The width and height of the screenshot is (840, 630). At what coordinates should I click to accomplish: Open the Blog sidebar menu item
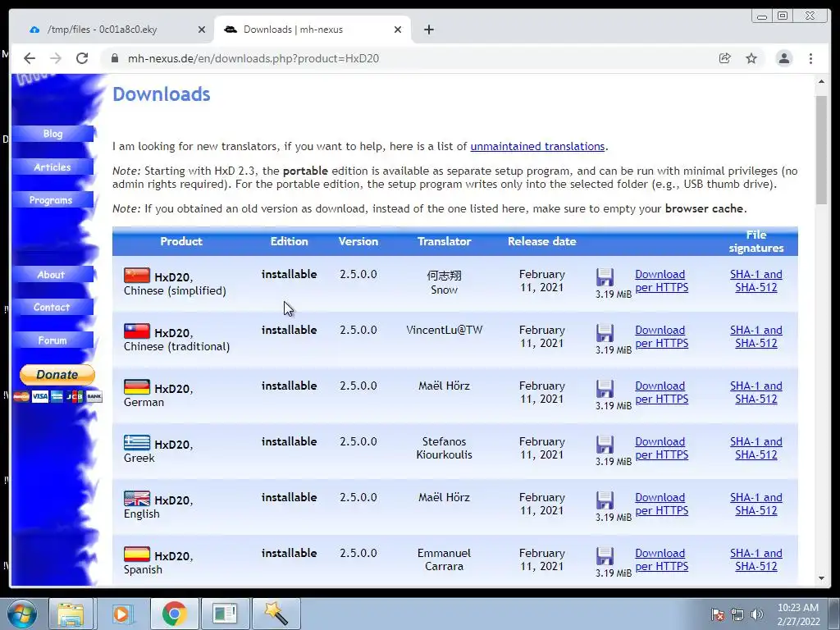pyautogui.click(x=53, y=134)
